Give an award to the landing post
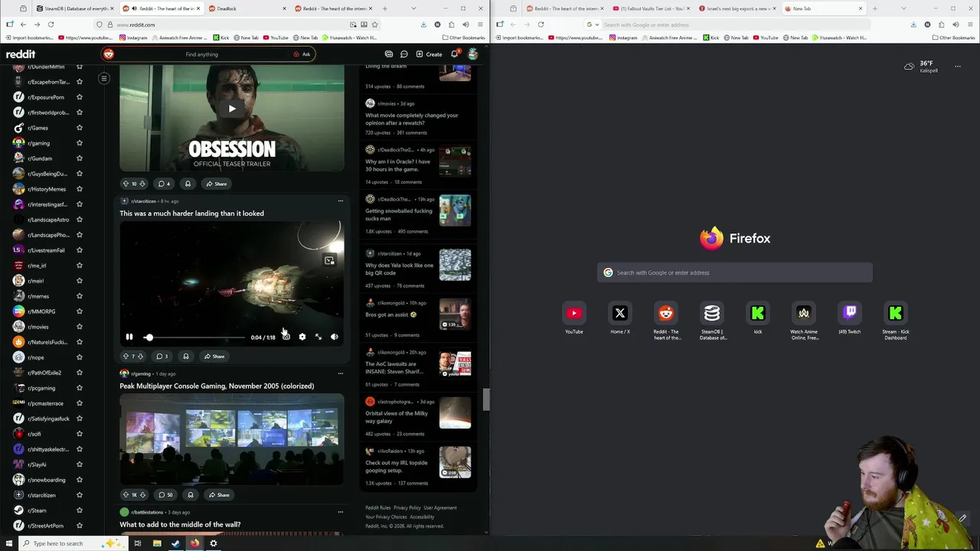This screenshot has width=980, height=551. pos(185,357)
